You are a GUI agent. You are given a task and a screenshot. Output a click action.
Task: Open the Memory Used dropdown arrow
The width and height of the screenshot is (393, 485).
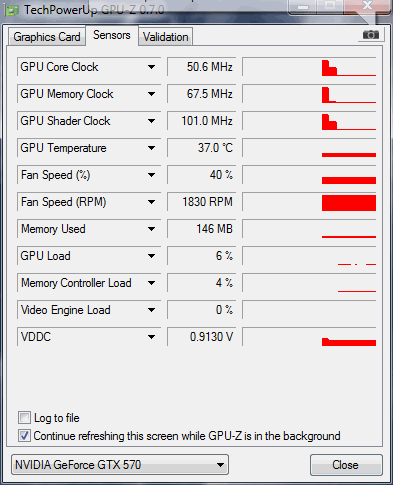tap(152, 229)
